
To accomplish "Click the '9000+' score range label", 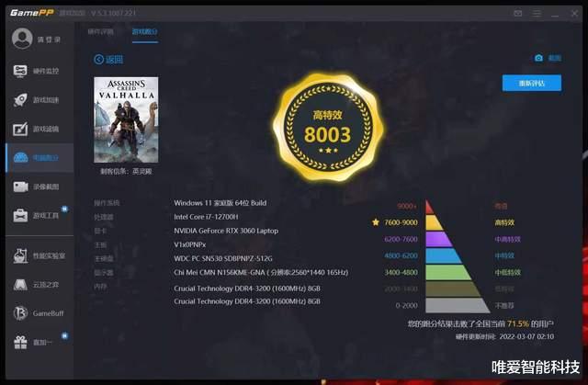I will (406, 206).
